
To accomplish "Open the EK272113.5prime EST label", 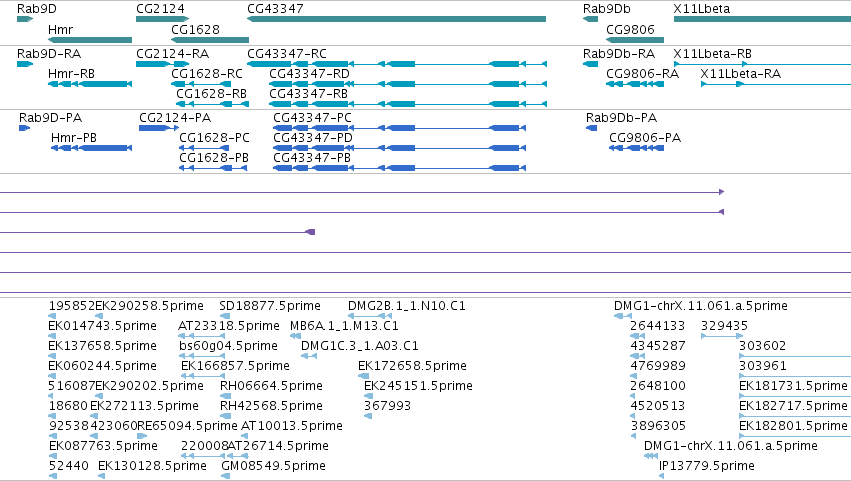I will coord(144,406).
